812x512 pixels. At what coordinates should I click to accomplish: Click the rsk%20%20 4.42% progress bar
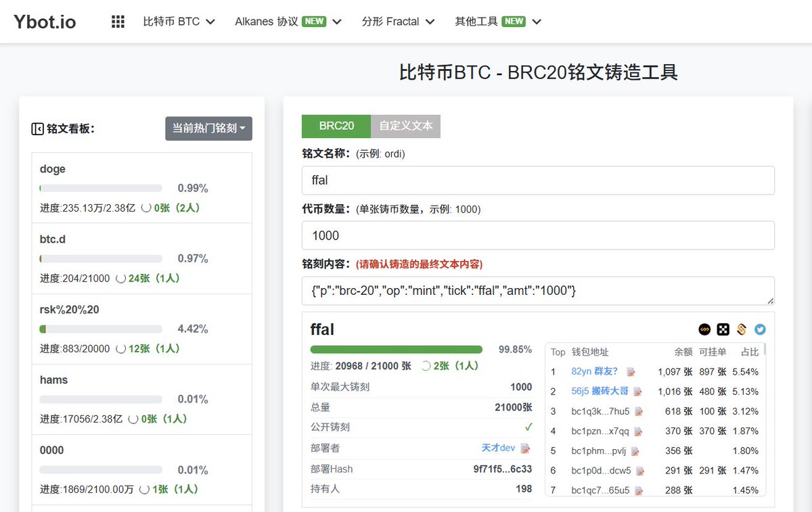[x=101, y=329]
